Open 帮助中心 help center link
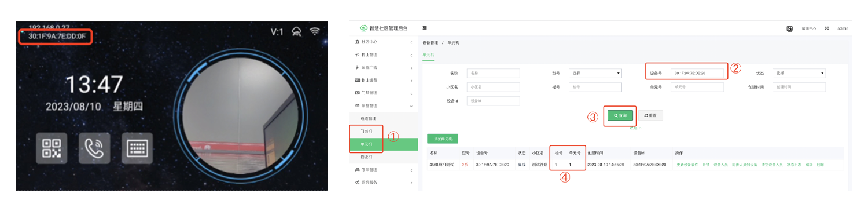This screenshot has height=211, width=868. [x=808, y=28]
